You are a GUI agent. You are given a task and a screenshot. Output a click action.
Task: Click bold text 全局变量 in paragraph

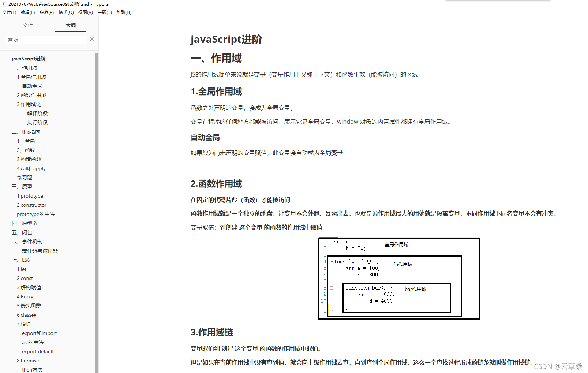point(331,153)
